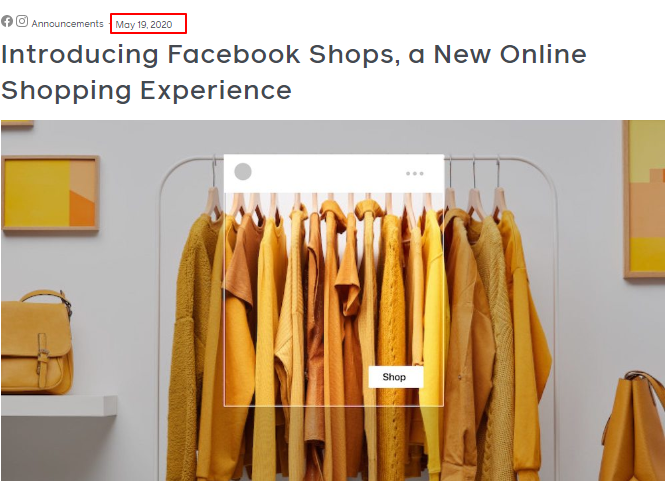The width and height of the screenshot is (666, 481).
Task: Click the white shelf under the handbag
Action: click(x=59, y=405)
